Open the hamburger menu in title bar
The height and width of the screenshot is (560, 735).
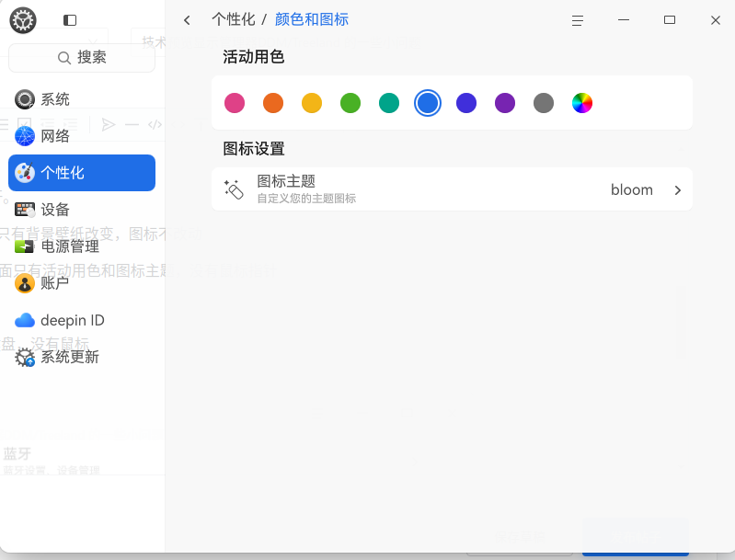(x=578, y=20)
